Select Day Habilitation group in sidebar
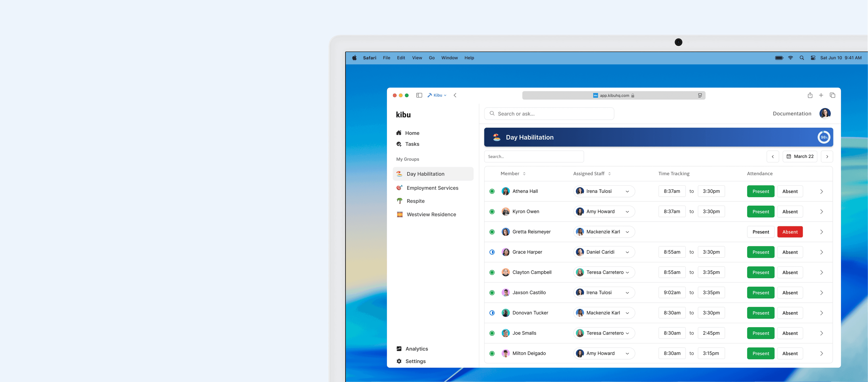This screenshot has width=868, height=382. click(433, 174)
